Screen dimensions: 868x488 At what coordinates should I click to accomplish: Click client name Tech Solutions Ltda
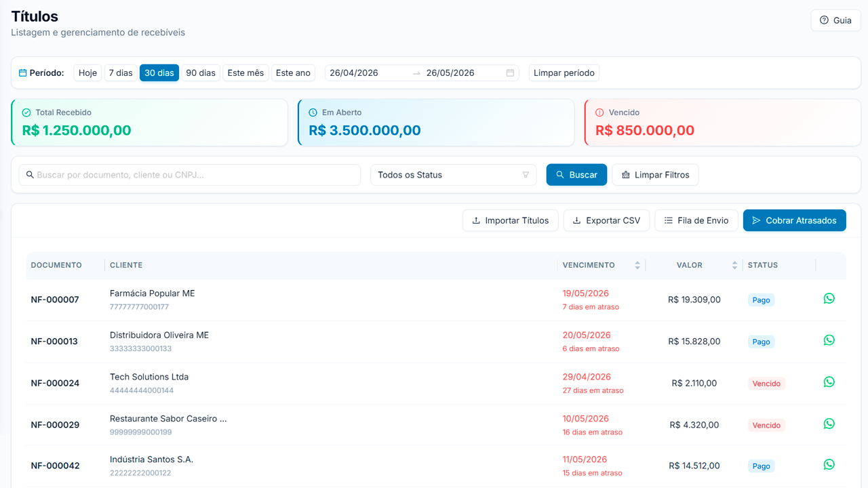[x=149, y=377]
